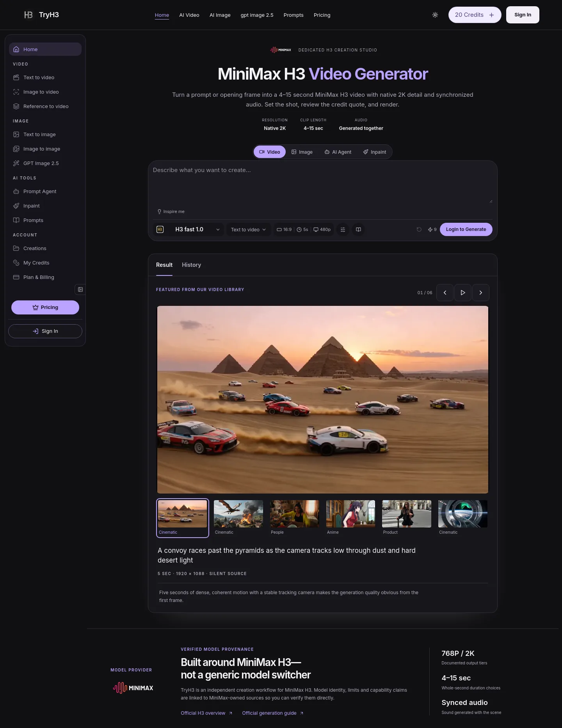Click Login to Generate button
Viewport: 562px width, 728px height.
[466, 229]
